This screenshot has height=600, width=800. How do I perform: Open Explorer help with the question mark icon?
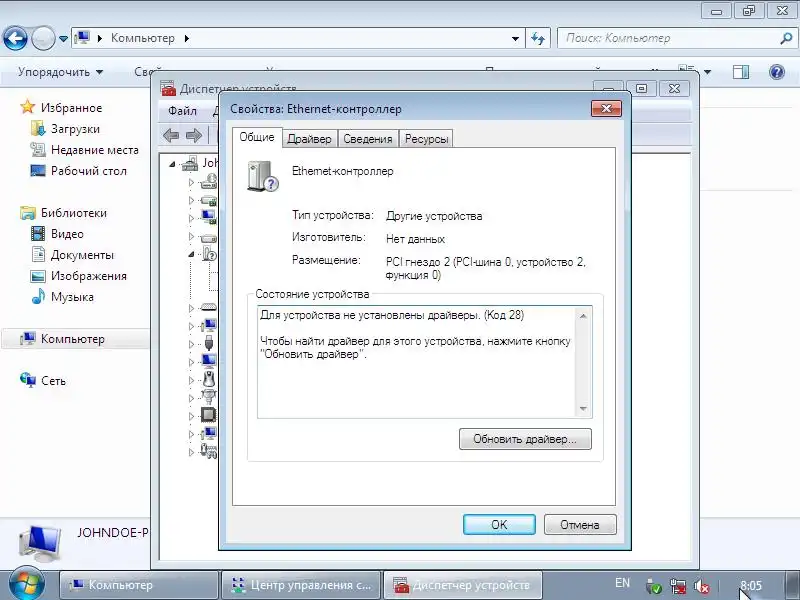point(777,72)
